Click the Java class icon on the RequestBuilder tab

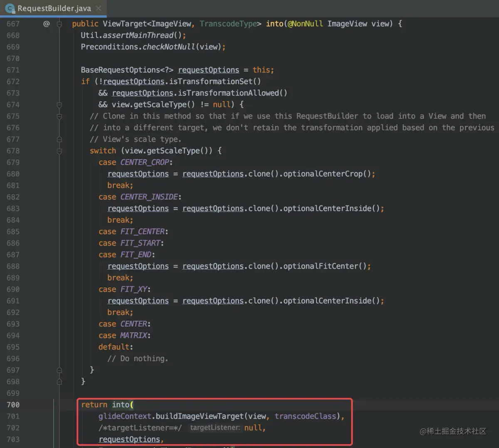tap(10, 8)
